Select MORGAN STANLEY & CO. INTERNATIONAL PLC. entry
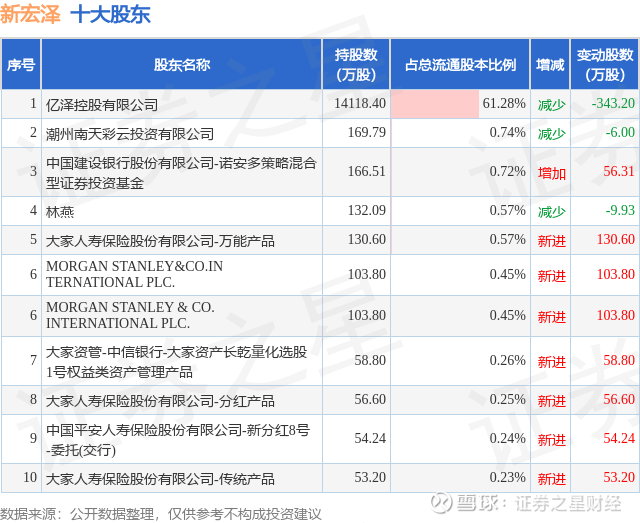Screen dimensions: 640x523 coord(130,315)
